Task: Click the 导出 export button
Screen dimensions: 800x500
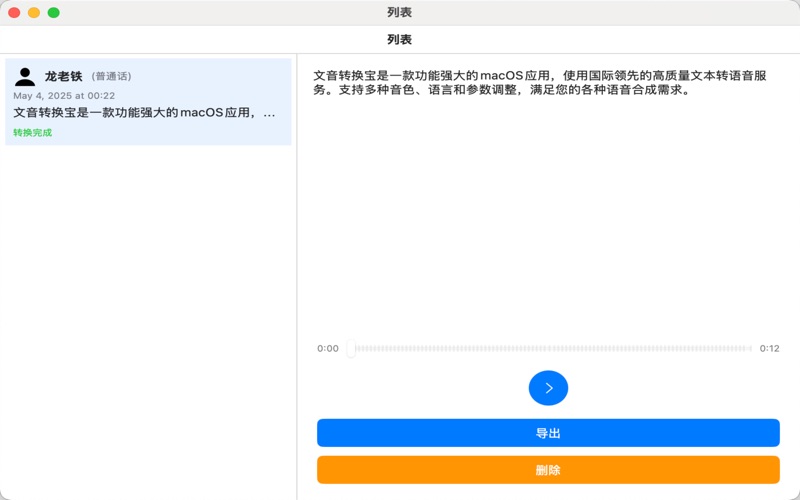Action: [x=548, y=433]
